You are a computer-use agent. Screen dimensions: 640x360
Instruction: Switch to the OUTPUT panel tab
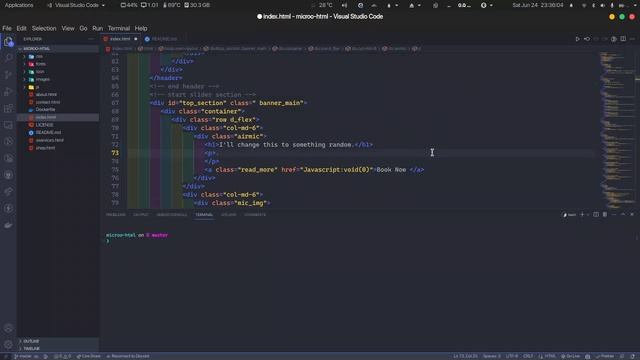point(141,215)
